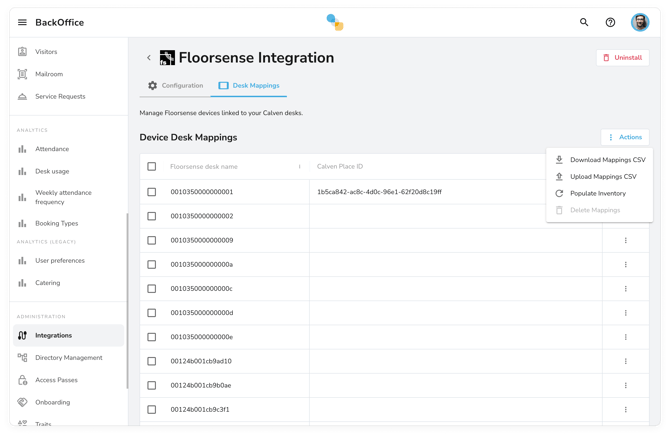This screenshot has height=437, width=670.
Task: Enable checkbox for 00124b001cb9ad10
Action: point(152,361)
